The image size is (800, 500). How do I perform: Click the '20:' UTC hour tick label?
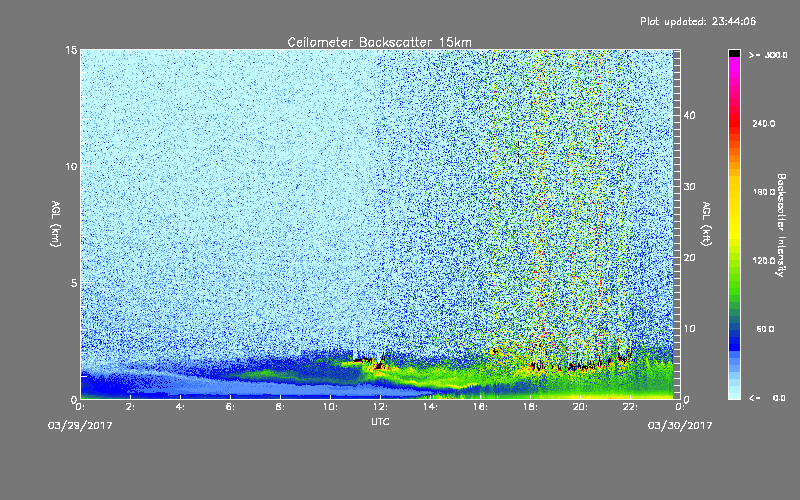[x=580, y=407]
